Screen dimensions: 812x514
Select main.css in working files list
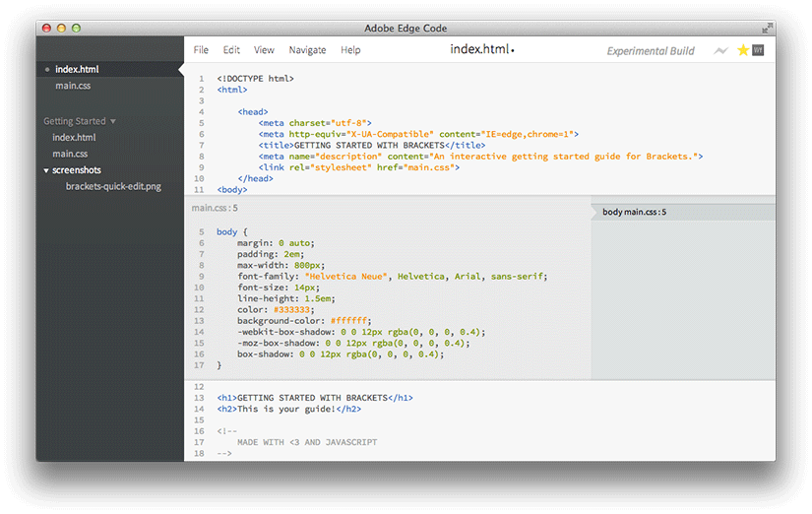coord(73,87)
